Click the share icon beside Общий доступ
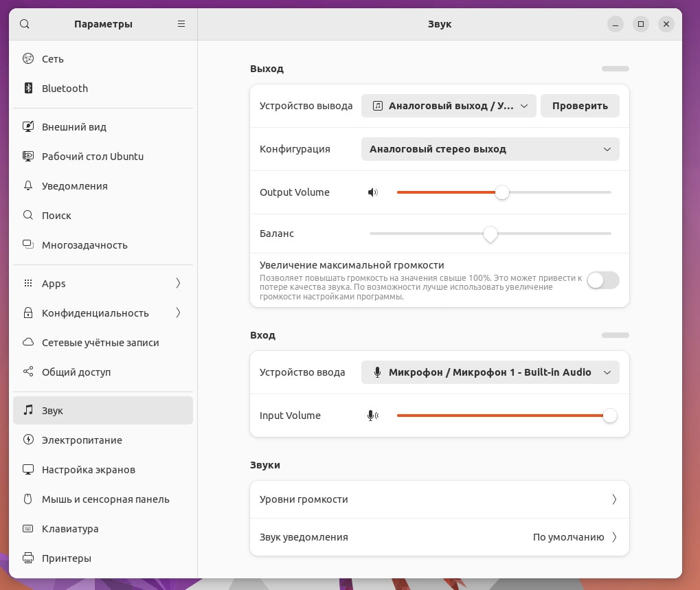Image resolution: width=700 pixels, height=590 pixels. [x=28, y=372]
